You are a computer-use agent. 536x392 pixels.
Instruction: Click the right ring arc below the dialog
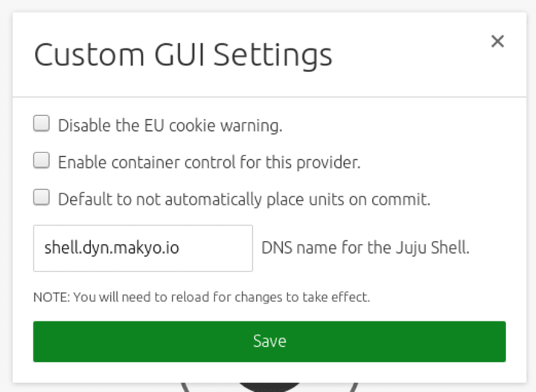coord(355,387)
